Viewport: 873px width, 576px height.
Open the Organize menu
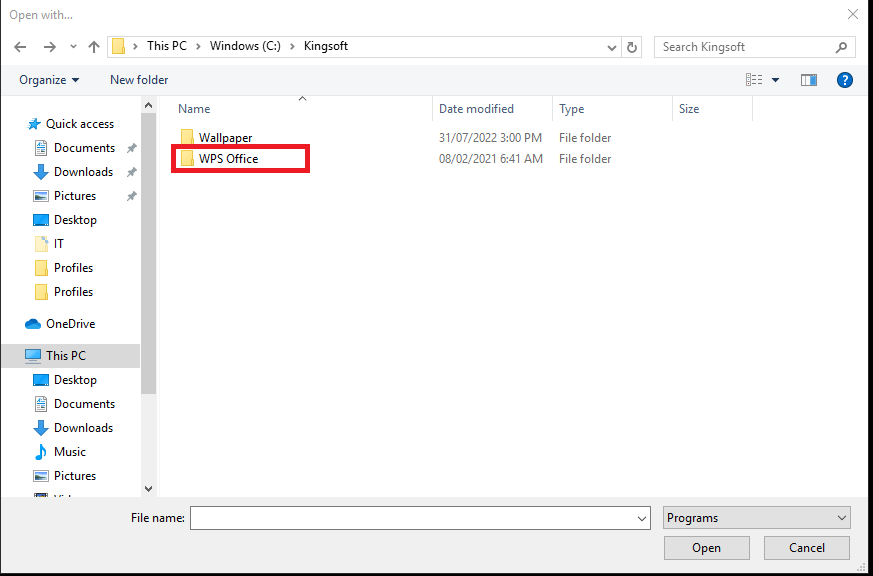point(49,80)
